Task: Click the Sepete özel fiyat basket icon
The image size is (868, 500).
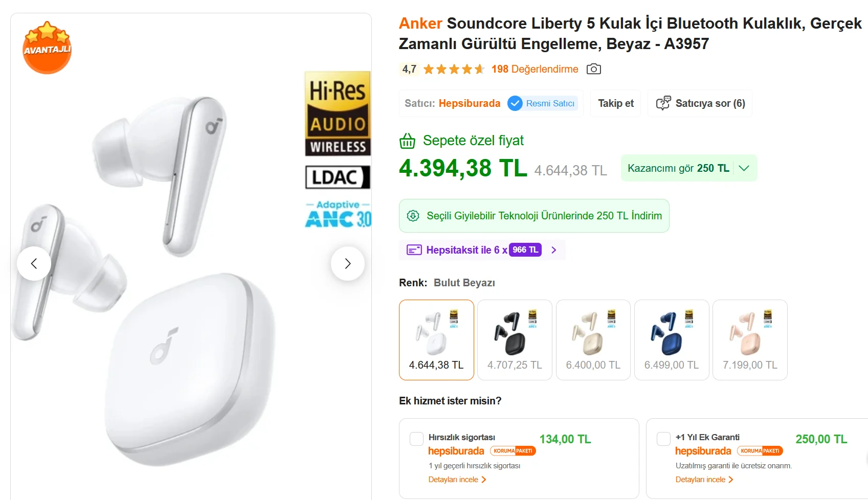Action: point(408,141)
